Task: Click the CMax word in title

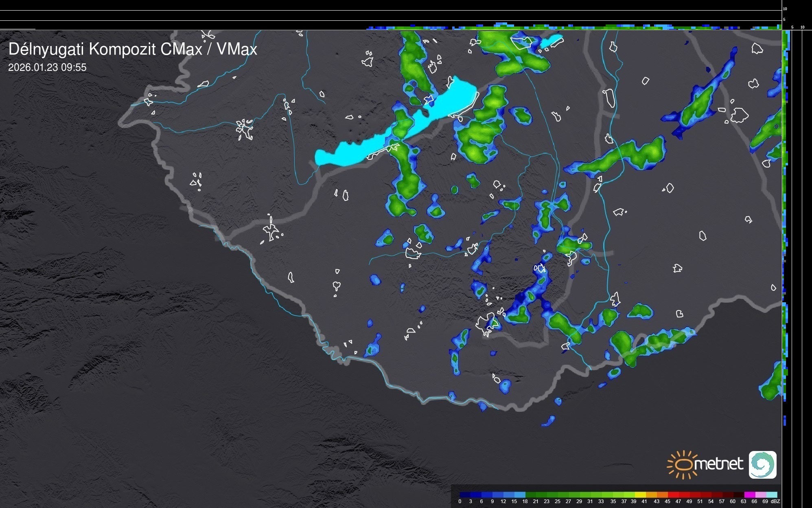Action: pyautogui.click(x=181, y=49)
